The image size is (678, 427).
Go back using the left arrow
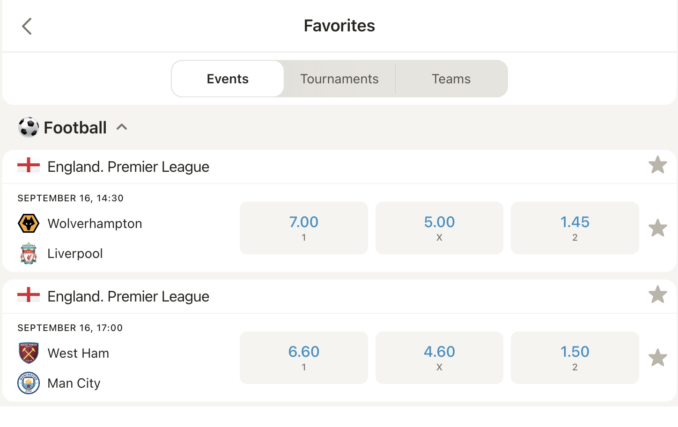pos(27,26)
